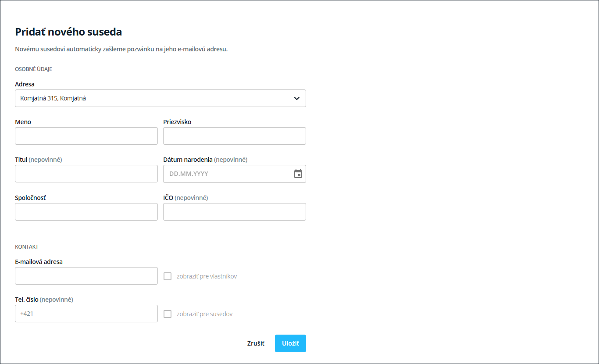Image resolution: width=599 pixels, height=364 pixels.
Task: Tick the zobraziť pre susedov checkbox
Action: click(168, 314)
